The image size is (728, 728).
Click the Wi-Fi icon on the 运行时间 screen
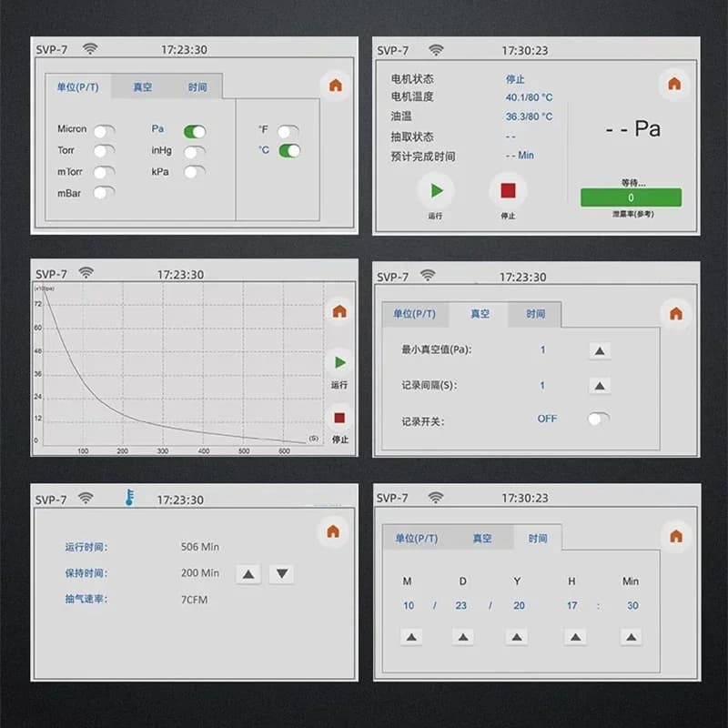pyautogui.click(x=86, y=498)
